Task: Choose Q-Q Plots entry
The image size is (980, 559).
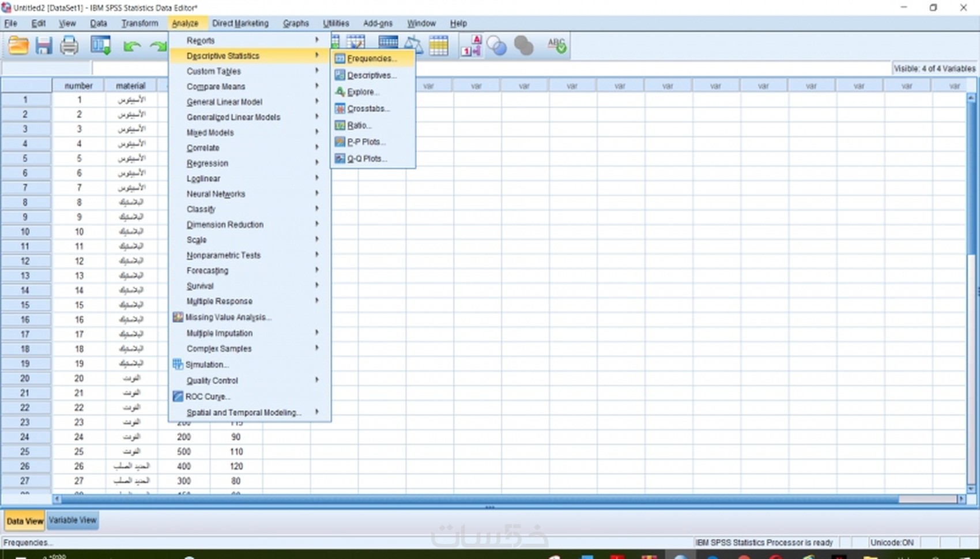Action: pos(372,159)
